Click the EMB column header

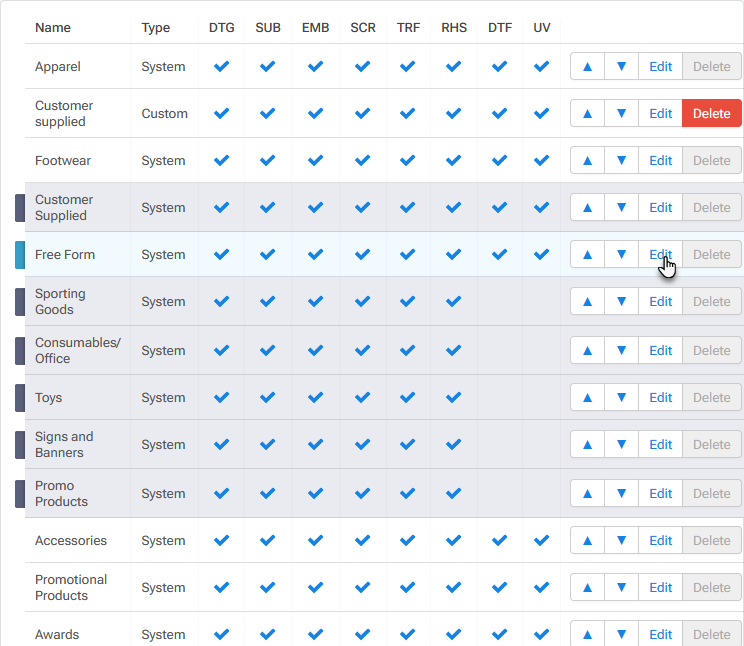[x=316, y=28]
